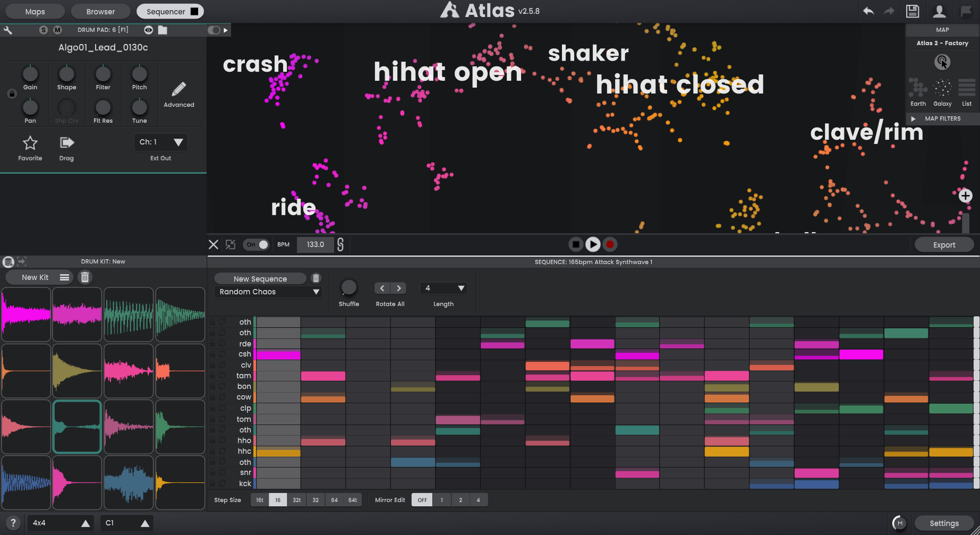Click the wrench settings icon
The image size is (980, 535).
point(8,30)
